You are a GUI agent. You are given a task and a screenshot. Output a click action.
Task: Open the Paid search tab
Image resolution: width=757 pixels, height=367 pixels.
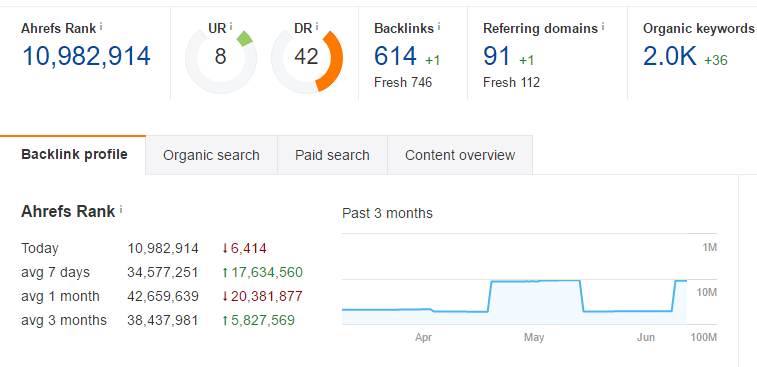(333, 155)
